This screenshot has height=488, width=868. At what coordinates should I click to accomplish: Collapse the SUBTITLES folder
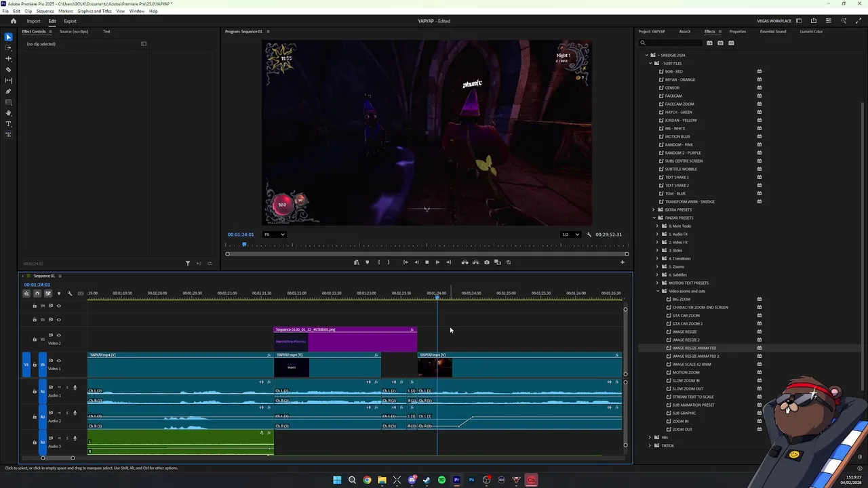coord(650,63)
